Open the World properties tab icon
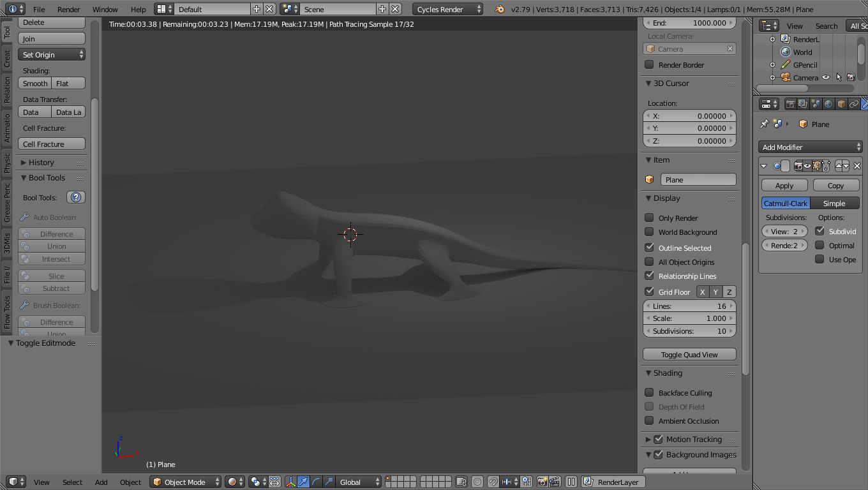868x490 pixels. 828,104
